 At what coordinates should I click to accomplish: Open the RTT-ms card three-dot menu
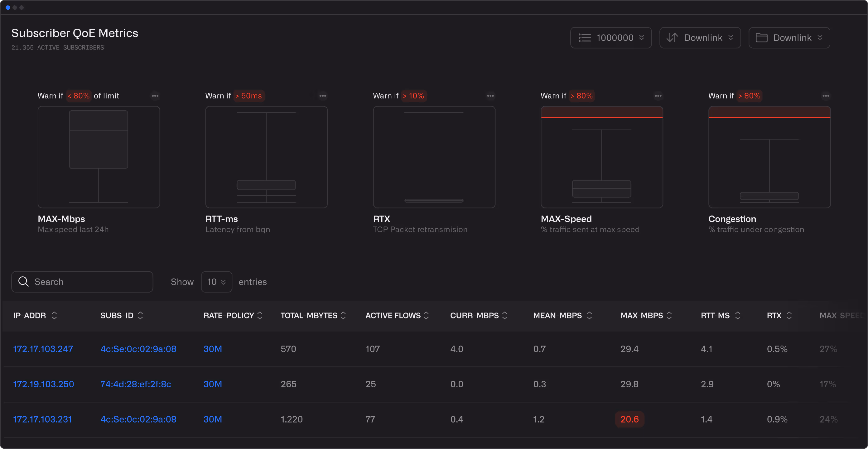[322, 96]
